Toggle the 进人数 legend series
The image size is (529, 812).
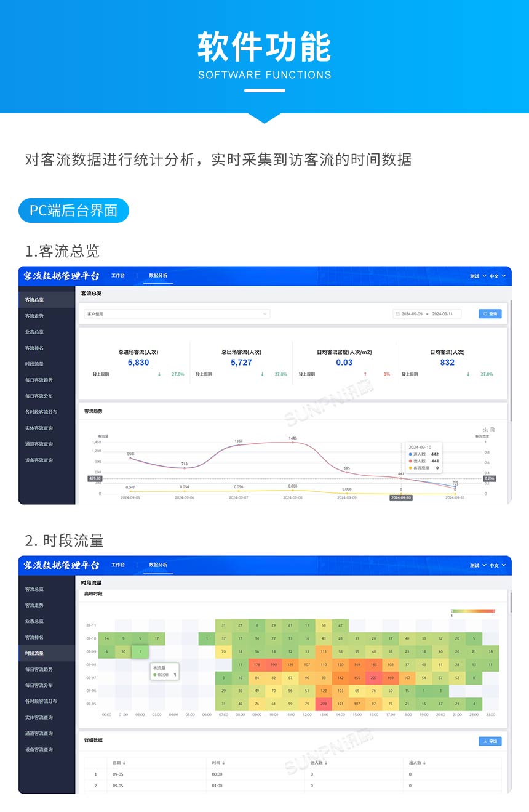point(419,454)
